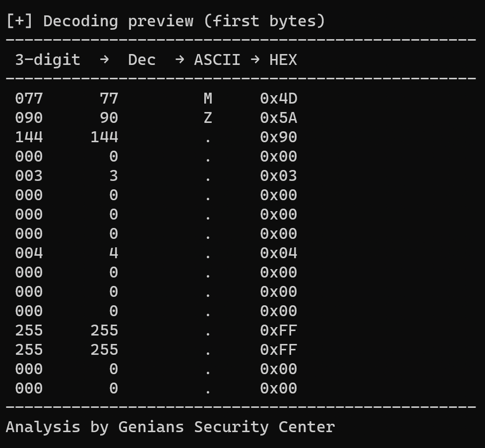This screenshot has height=448, width=485.
Task: Select the hex value 0x04
Action: (x=278, y=253)
